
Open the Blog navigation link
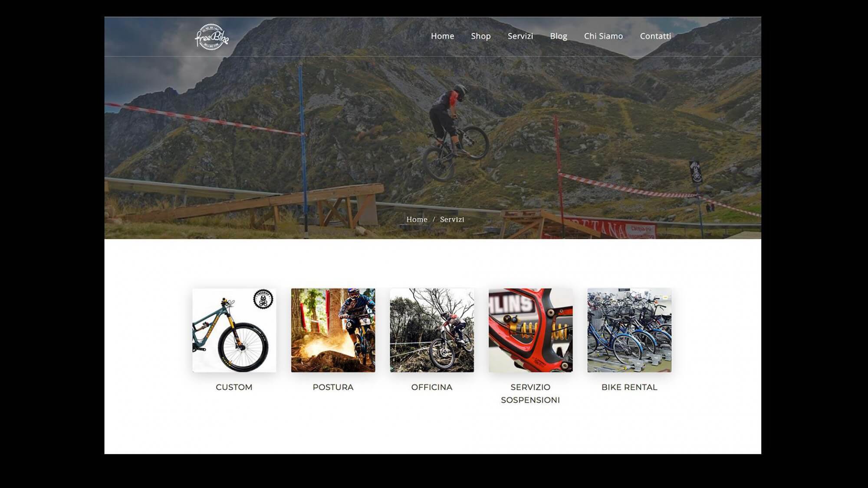click(x=559, y=36)
